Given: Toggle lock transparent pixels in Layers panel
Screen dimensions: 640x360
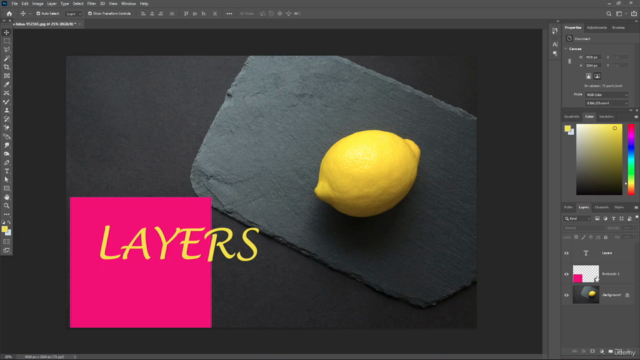Looking at the screenshot, I should 576,237.
